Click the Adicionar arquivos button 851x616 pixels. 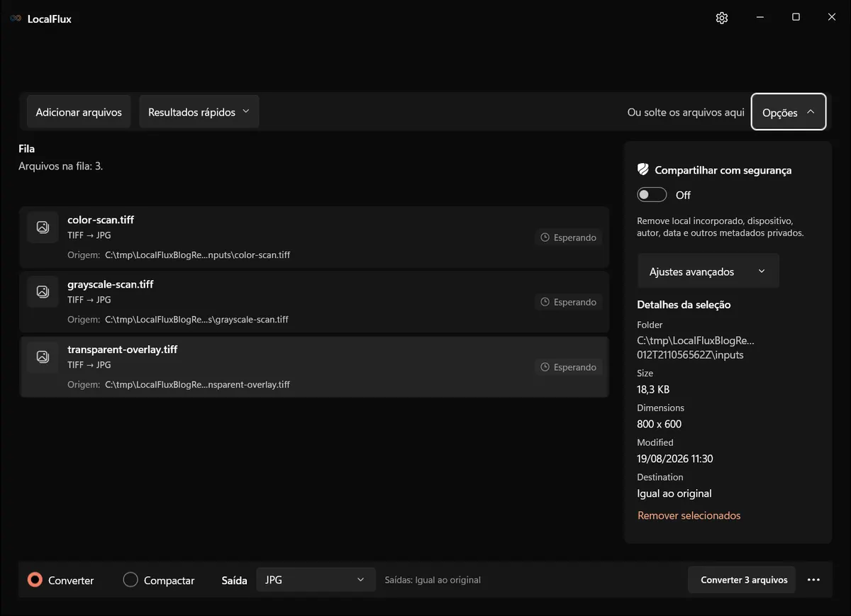[x=79, y=112]
